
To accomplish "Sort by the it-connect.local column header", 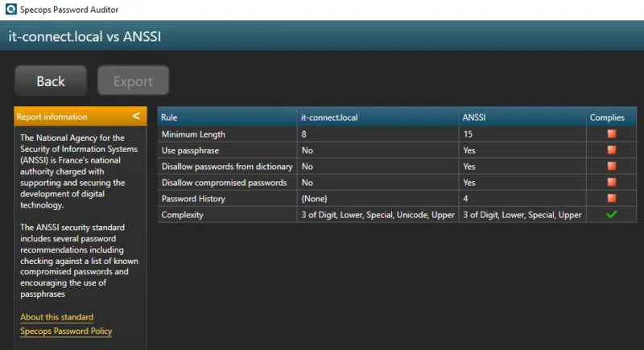I will (x=378, y=117).
